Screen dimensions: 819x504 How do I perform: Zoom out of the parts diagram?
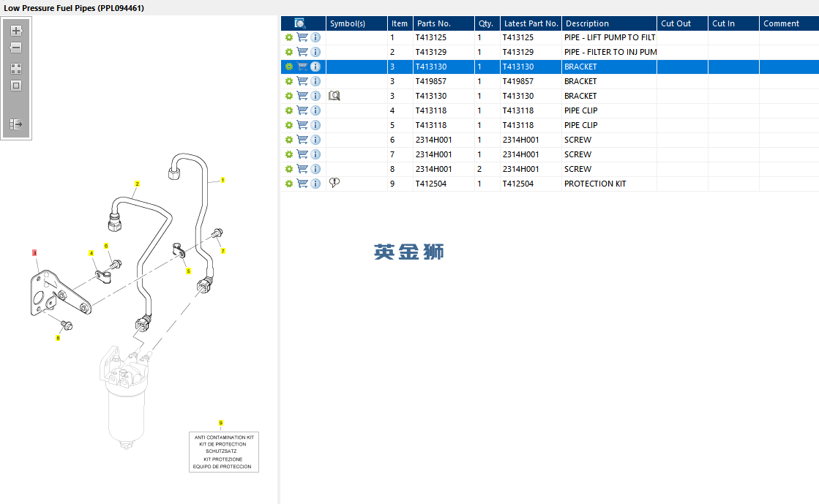point(15,48)
